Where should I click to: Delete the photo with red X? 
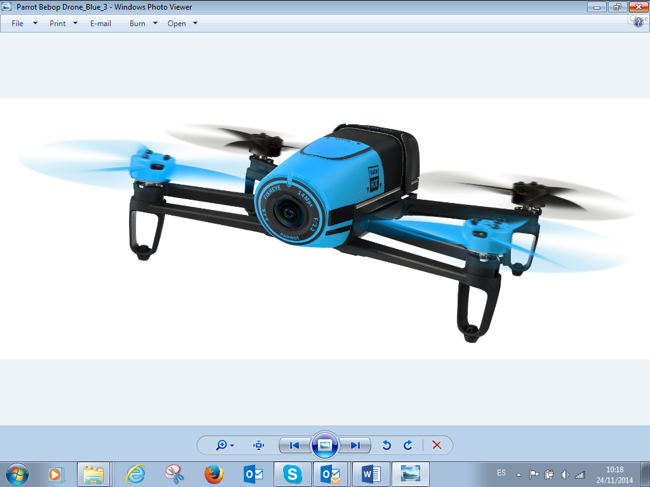coord(437,445)
